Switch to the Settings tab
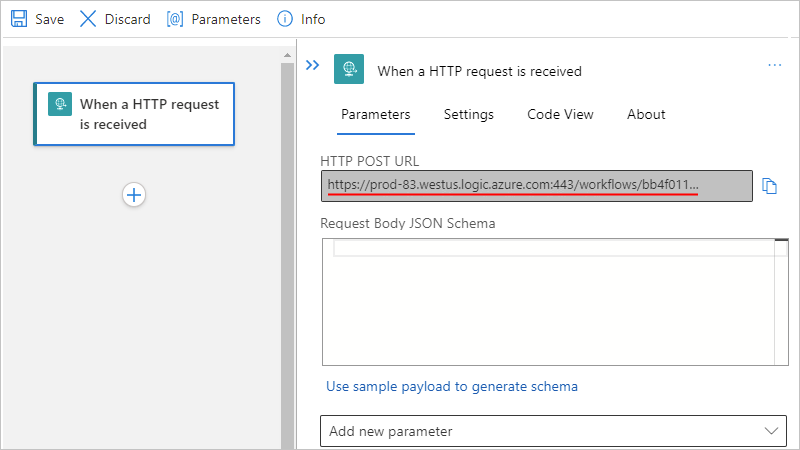This screenshot has height=450, width=800. [468, 114]
